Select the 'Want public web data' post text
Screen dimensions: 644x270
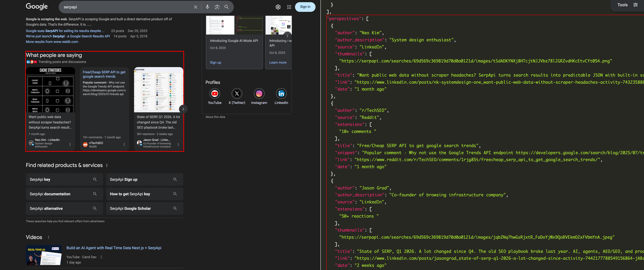pos(50,122)
